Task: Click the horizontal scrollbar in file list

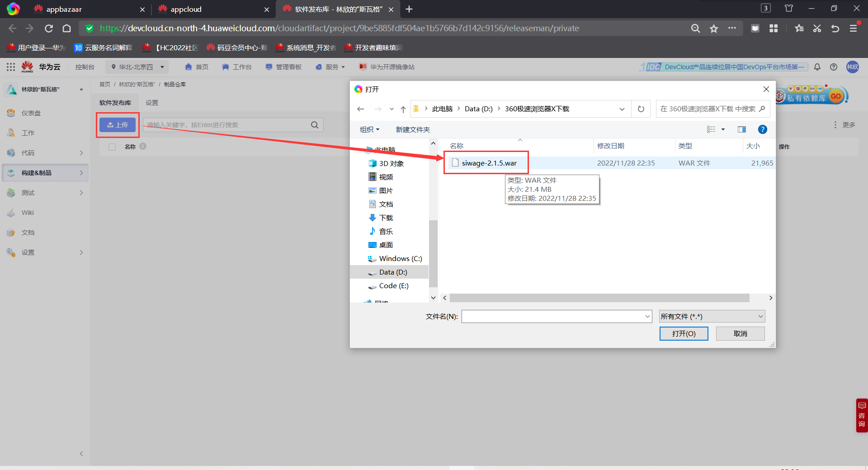Action: (599, 298)
